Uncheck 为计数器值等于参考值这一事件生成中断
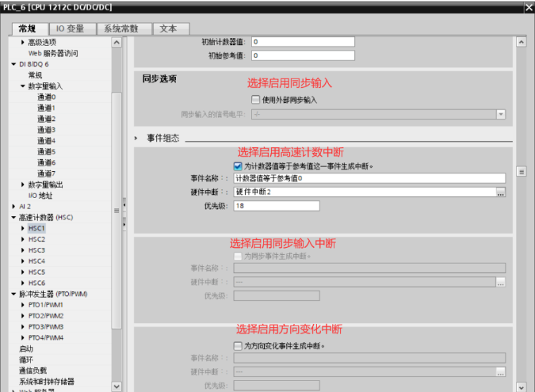Image resolution: width=535 pixels, height=392 pixels. [238, 166]
